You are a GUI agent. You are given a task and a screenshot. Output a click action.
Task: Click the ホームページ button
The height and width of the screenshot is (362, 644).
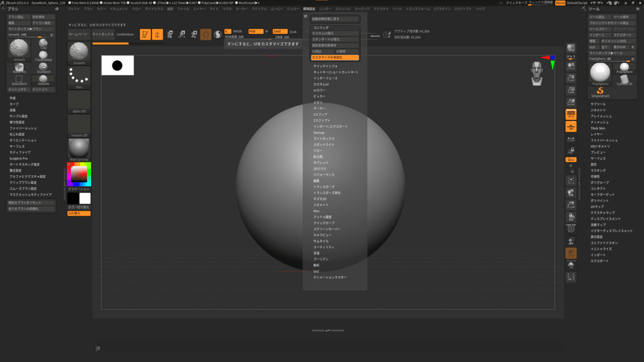78,34
